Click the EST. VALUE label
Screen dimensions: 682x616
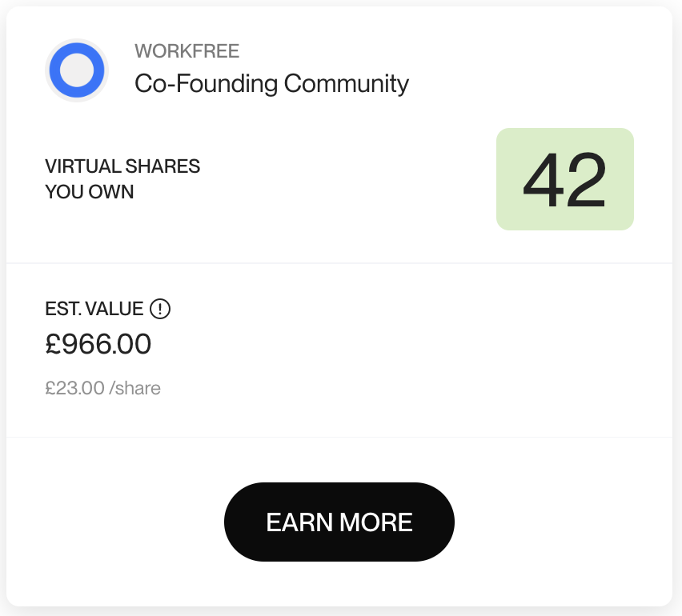coord(94,309)
